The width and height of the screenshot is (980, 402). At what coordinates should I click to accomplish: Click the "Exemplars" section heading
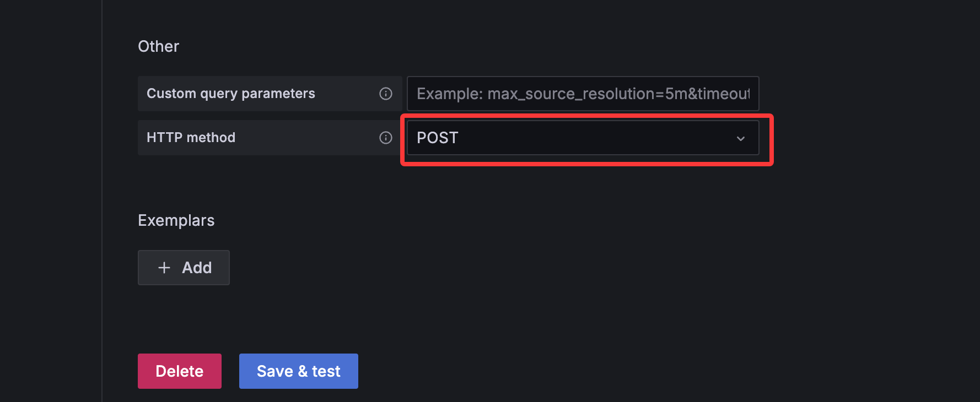[x=176, y=220]
